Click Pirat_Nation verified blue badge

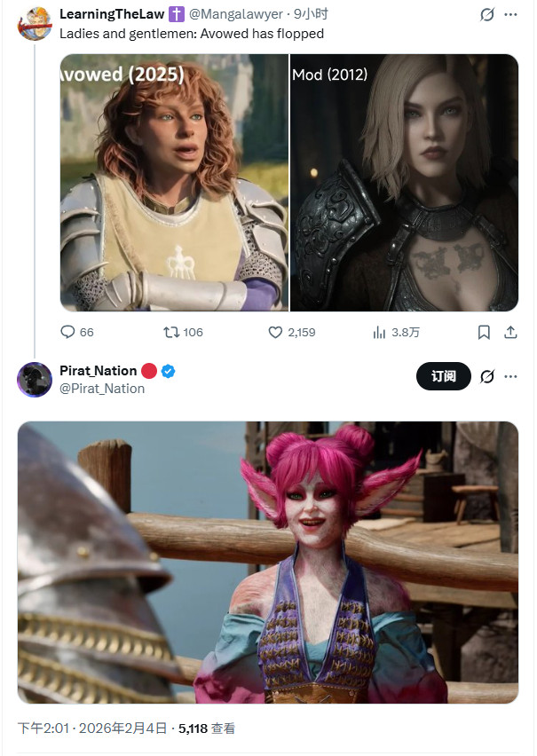coord(168,371)
